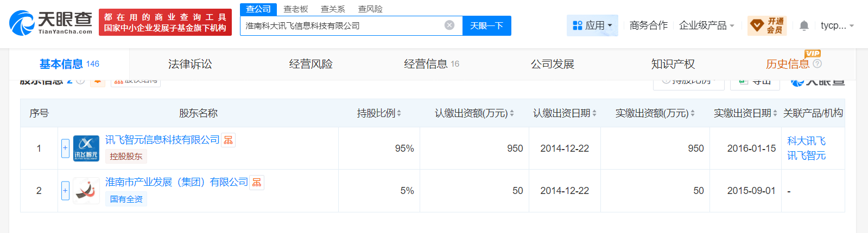Switch to the 公司发展 section tab
Screen dimensions: 868x233
552,64
